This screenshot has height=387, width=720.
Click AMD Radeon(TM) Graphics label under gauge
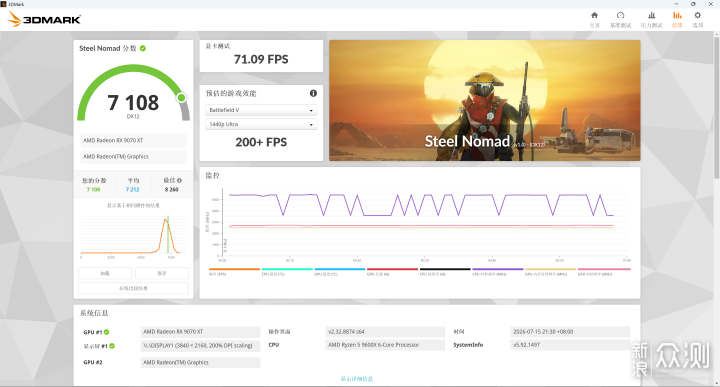(x=133, y=157)
